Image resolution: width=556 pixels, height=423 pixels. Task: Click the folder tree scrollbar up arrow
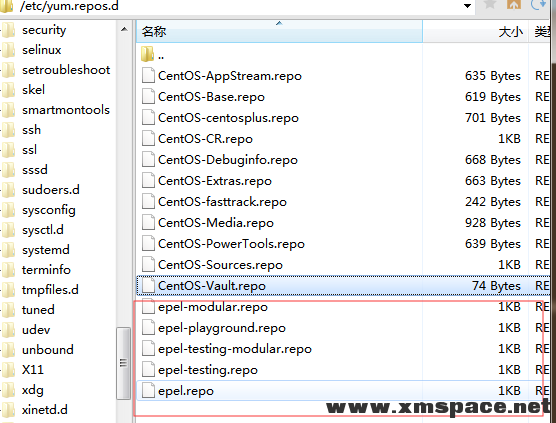point(124,29)
